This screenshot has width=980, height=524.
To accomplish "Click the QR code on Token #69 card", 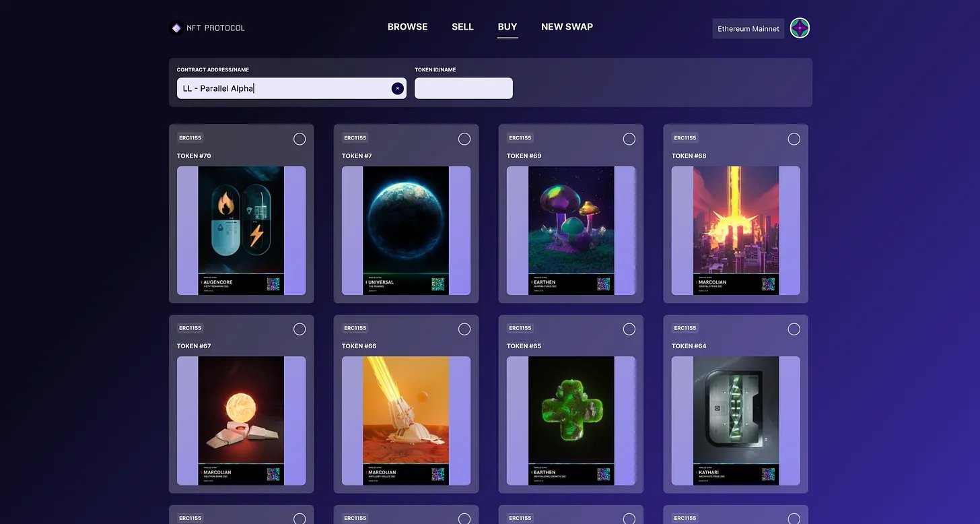I will point(603,284).
